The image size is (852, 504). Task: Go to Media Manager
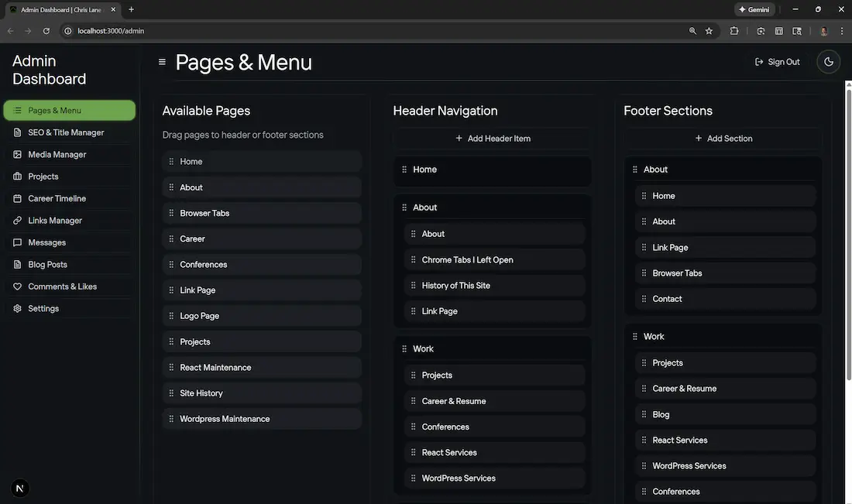coord(70,155)
